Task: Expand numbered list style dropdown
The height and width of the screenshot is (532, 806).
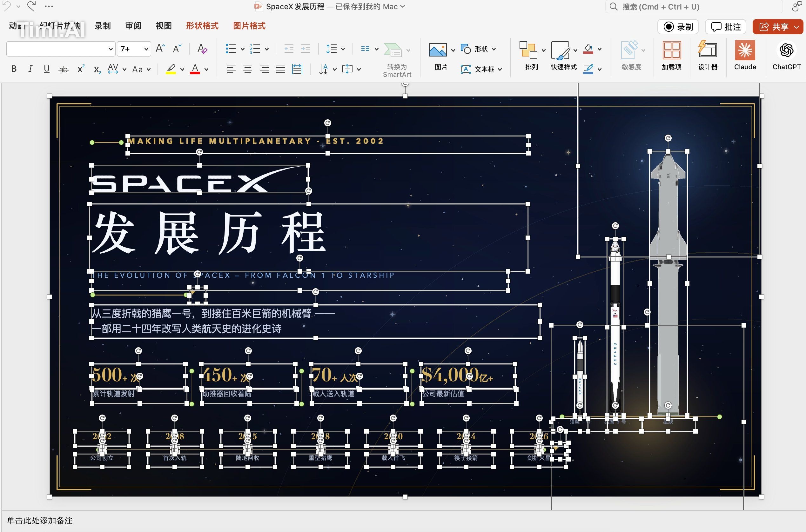Action: 267,49
